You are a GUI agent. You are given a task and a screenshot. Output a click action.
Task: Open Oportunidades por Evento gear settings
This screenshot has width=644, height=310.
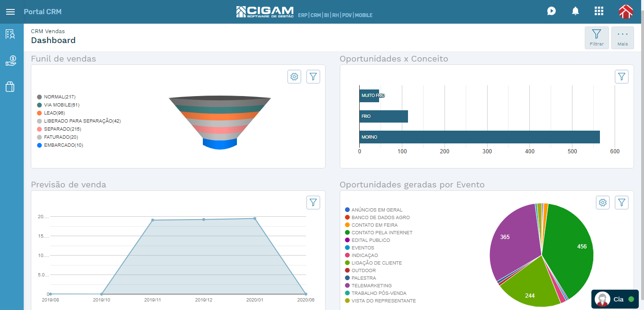coord(603,203)
